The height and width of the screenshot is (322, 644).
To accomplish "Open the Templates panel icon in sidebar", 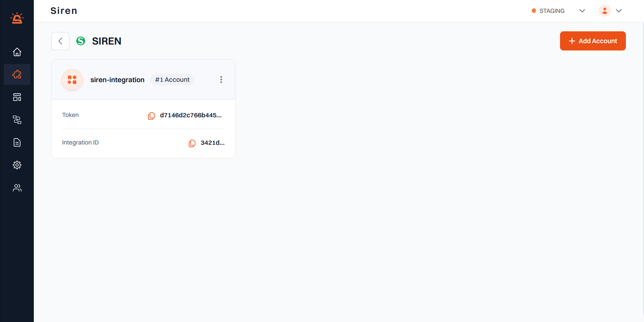I will pos(17,97).
